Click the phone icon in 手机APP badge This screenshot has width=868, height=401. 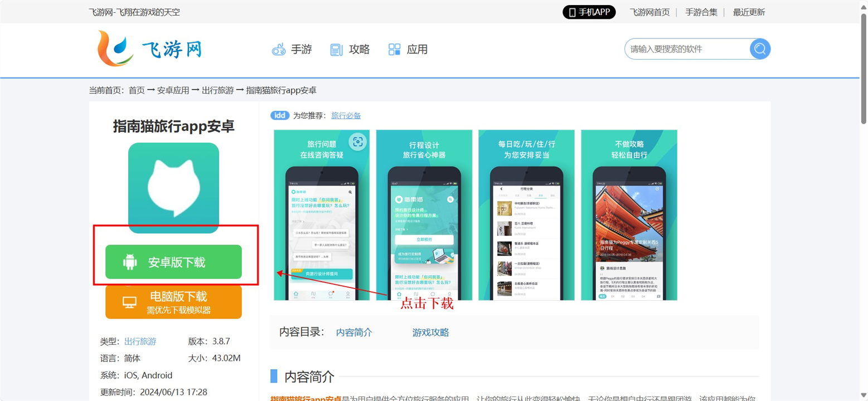coord(572,12)
